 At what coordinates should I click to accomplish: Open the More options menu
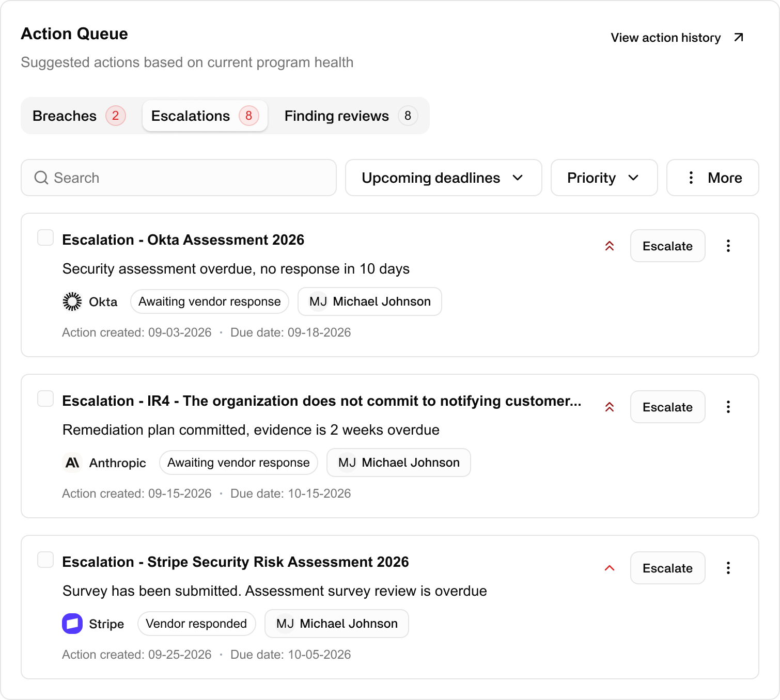click(x=712, y=178)
